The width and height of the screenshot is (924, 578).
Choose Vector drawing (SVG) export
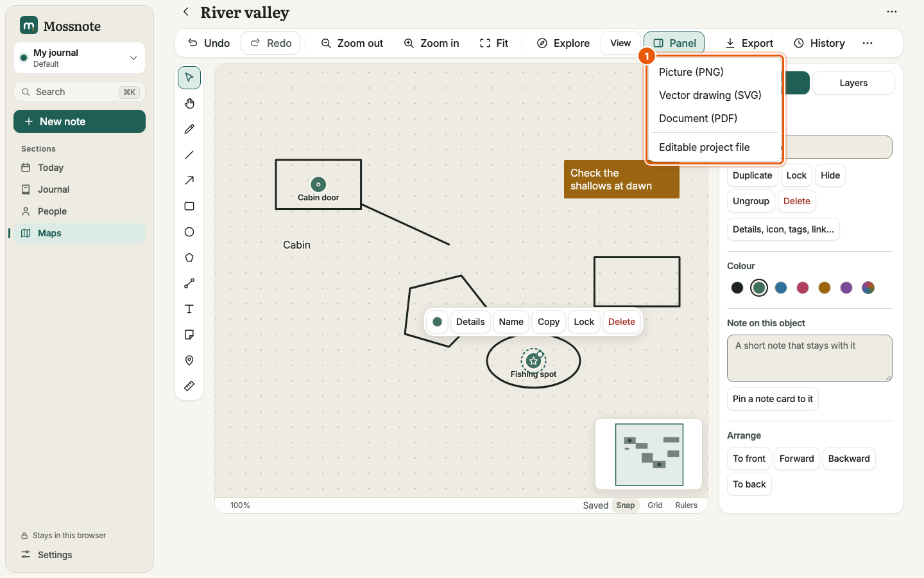coord(715,95)
